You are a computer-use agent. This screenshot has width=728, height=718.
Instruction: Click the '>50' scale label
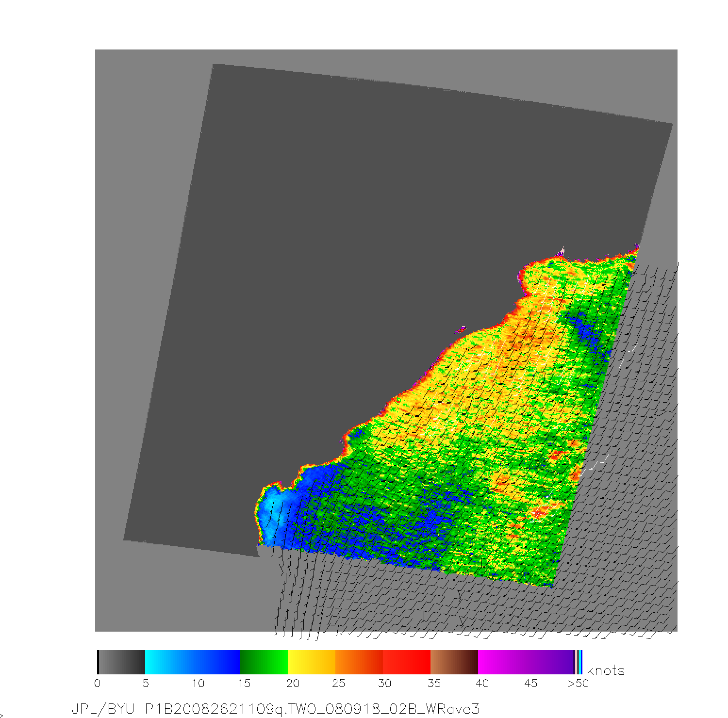578,684
